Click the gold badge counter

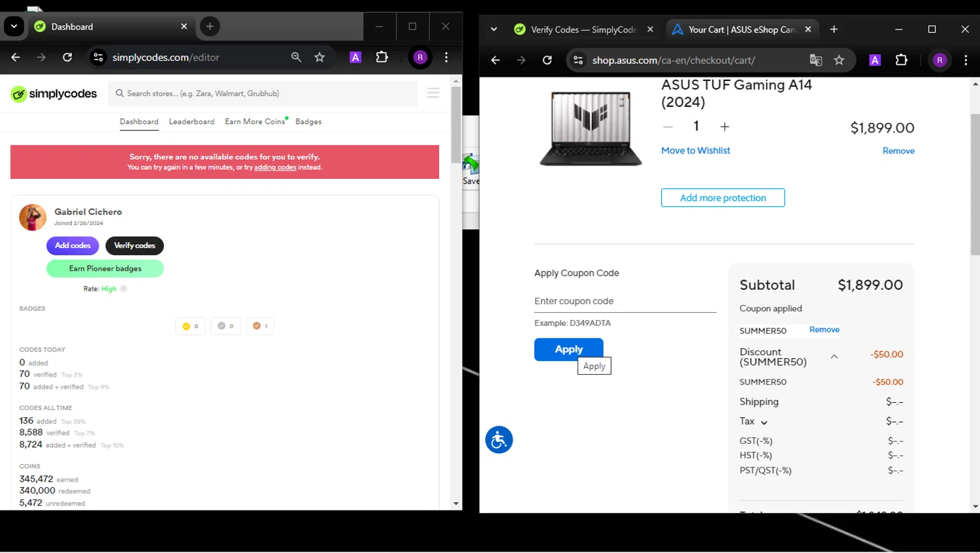pyautogui.click(x=190, y=326)
